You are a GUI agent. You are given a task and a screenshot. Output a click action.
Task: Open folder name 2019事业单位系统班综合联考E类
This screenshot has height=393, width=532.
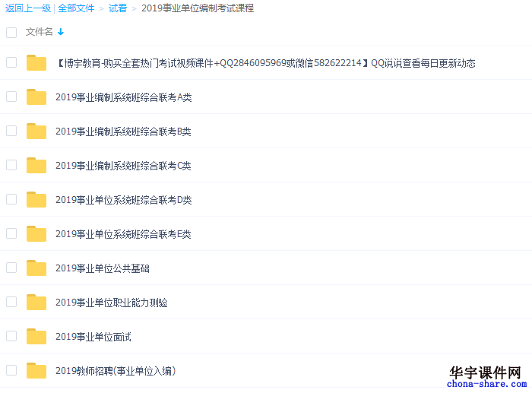tap(123, 234)
